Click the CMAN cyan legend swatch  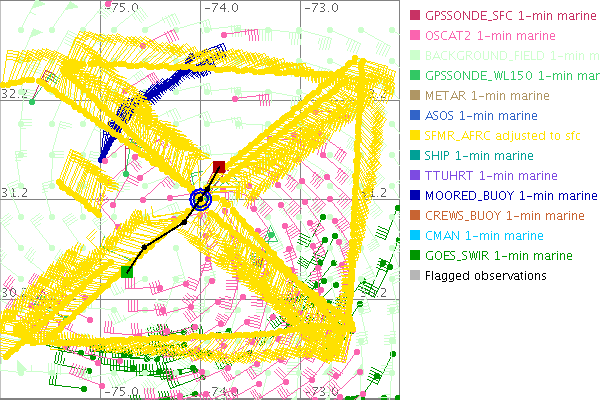(414, 235)
